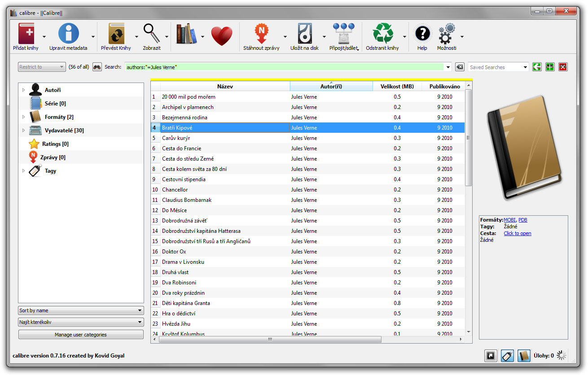Click the Odstranit knihy recycle icon
Screen dimensions: 588x375
pos(382,35)
